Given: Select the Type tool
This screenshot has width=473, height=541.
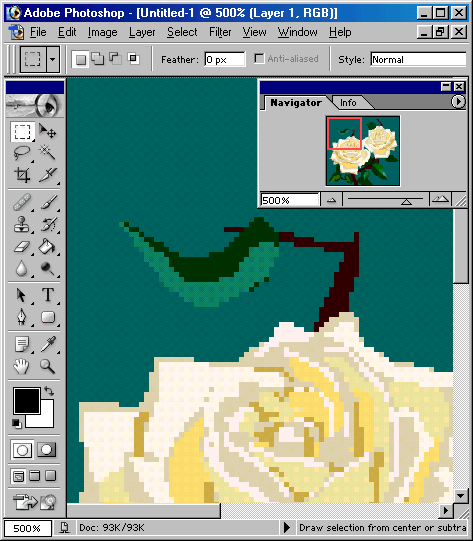Looking at the screenshot, I should [48, 295].
